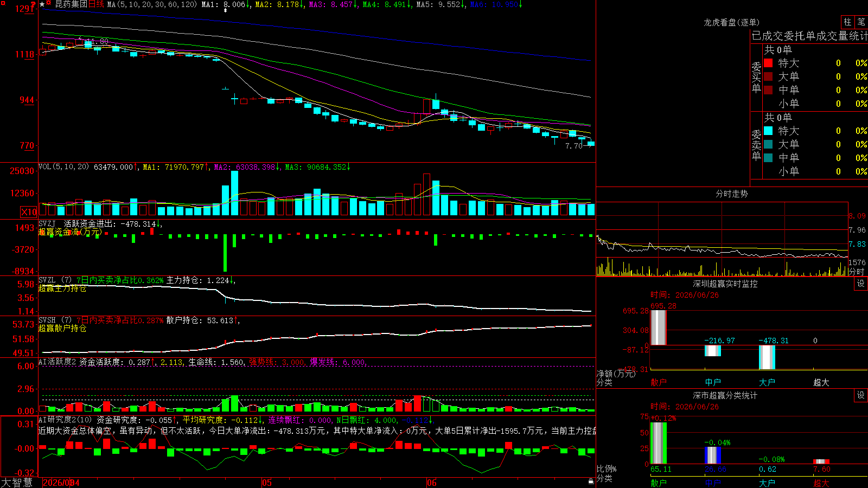Click the 大户 0.62 value in 分类统计
The image size is (868, 488).
[768, 469]
